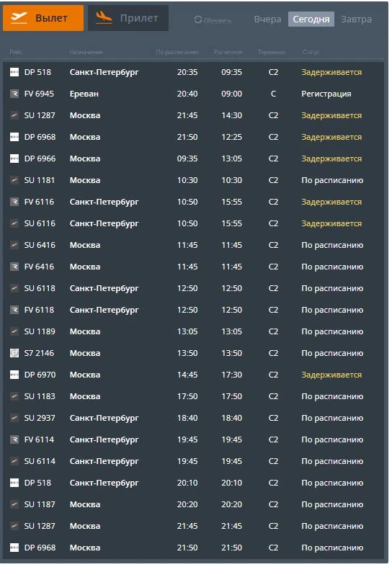This screenshot has width=392, height=567.
Task: Click the Обновить refresh icon
Action: (198, 19)
